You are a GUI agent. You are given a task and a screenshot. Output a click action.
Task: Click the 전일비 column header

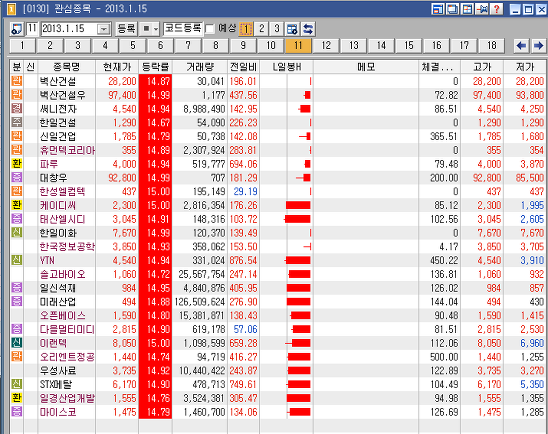coord(244,67)
